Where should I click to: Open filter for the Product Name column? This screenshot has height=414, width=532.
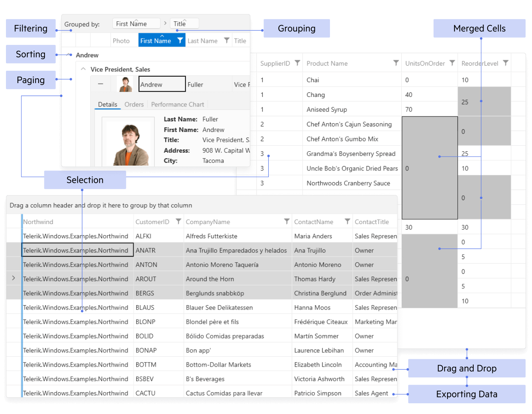pyautogui.click(x=396, y=63)
